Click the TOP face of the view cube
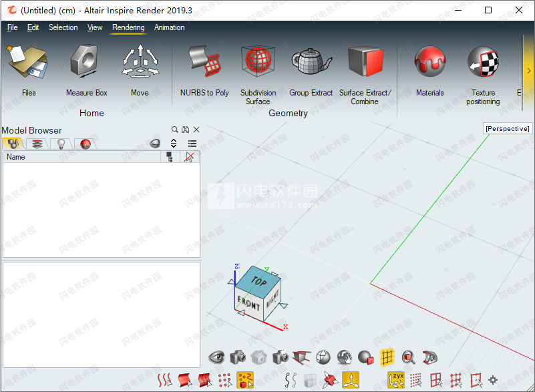The height and width of the screenshot is (392, 535). coord(258,280)
